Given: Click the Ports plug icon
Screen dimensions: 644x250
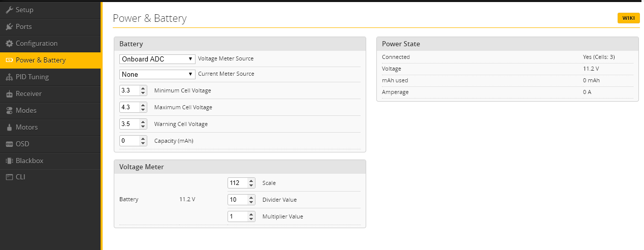Looking at the screenshot, I should tap(9, 26).
